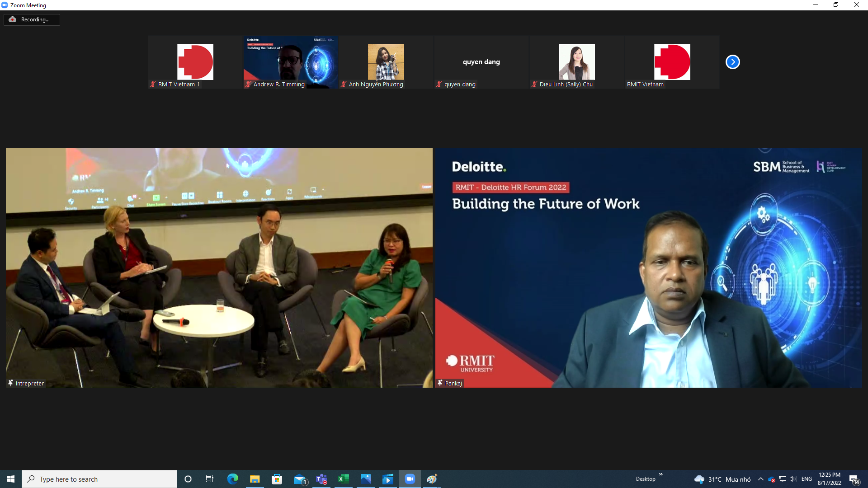Show next page of participant thumbnails

[732, 62]
